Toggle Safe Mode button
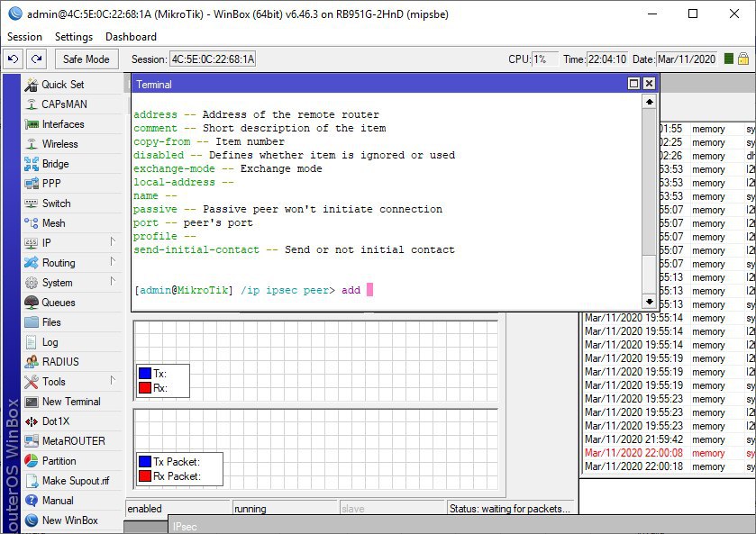Viewport: 756px width, 534px height. pos(87,59)
